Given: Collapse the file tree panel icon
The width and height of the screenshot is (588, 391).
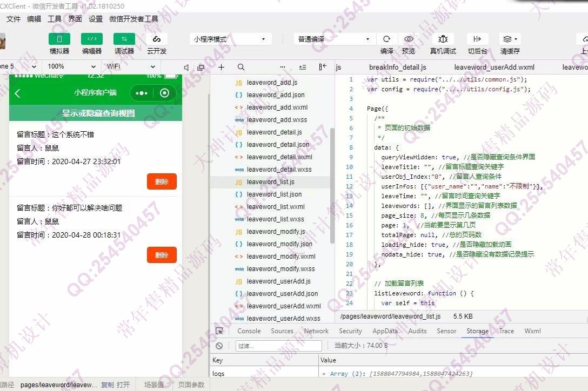Looking at the screenshot, I should pos(323,67).
